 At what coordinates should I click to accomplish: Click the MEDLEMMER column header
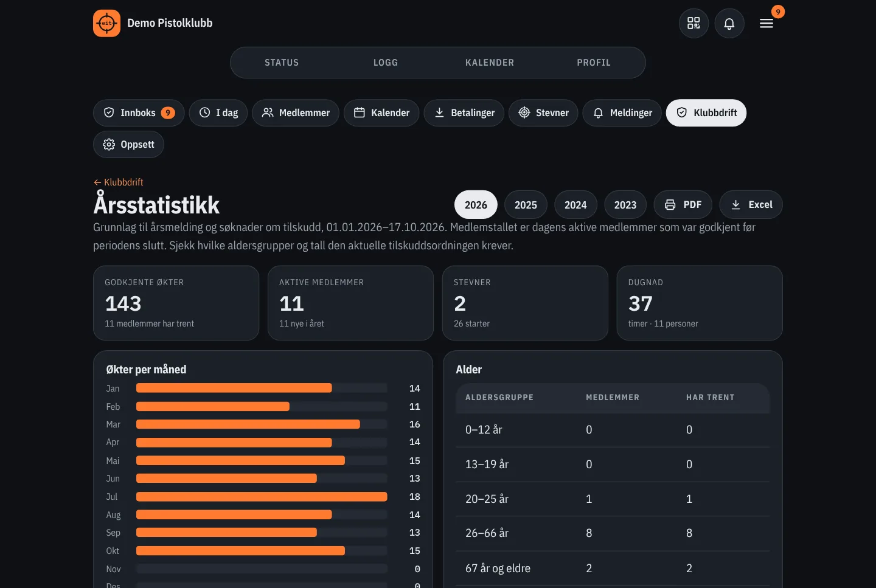pos(613,397)
